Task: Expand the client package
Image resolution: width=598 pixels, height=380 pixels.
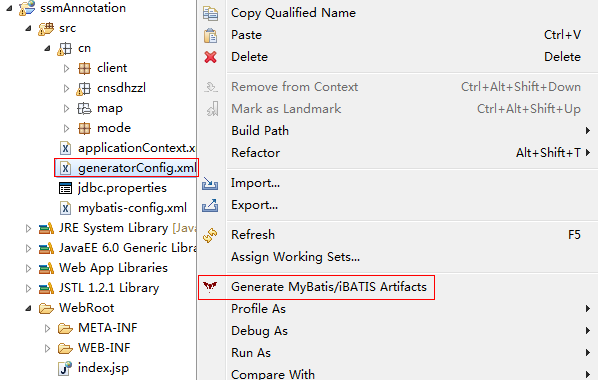Action: pyautogui.click(x=66, y=69)
